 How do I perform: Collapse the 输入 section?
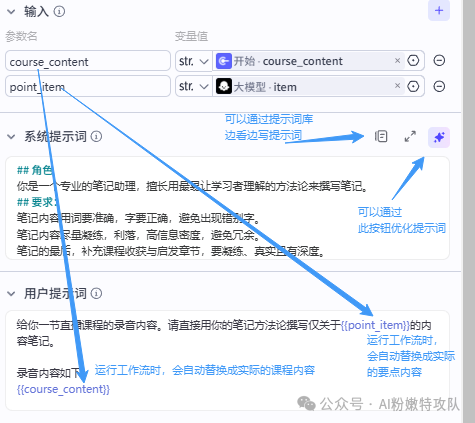(x=11, y=12)
